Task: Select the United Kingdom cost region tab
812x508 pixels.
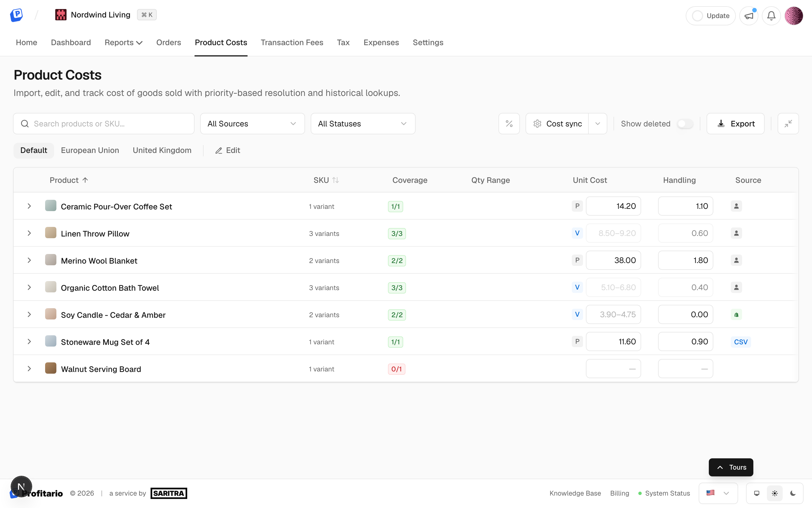Action: (x=162, y=150)
